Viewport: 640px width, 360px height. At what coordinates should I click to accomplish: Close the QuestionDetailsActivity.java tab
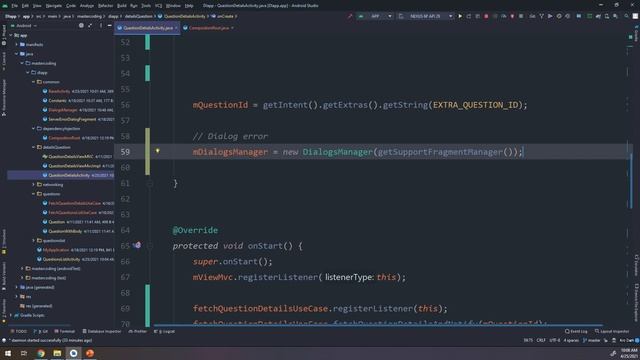click(x=176, y=28)
